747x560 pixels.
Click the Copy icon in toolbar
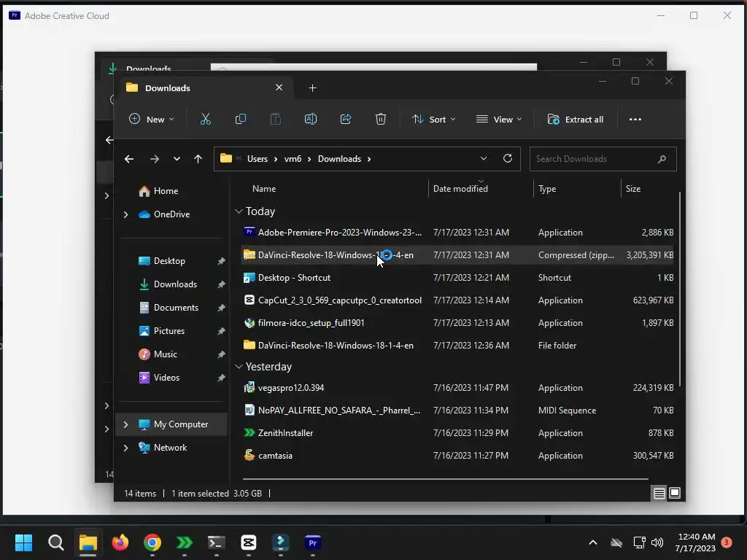(241, 119)
